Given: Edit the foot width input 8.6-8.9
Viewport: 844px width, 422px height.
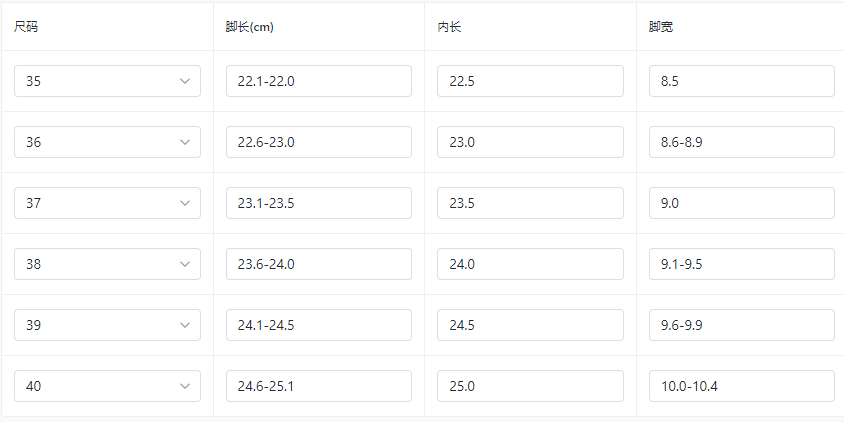Looking at the screenshot, I should tap(741, 142).
